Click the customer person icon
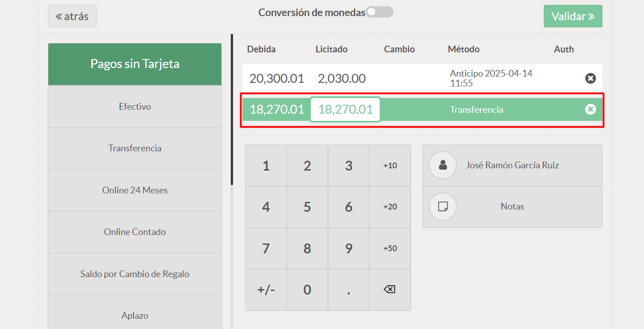644x329 pixels. coord(443,165)
